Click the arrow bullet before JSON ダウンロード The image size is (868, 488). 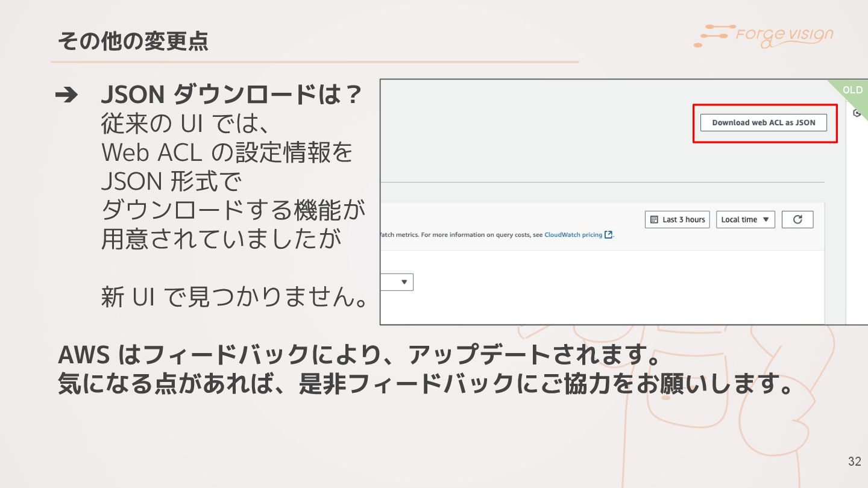tap(66, 95)
